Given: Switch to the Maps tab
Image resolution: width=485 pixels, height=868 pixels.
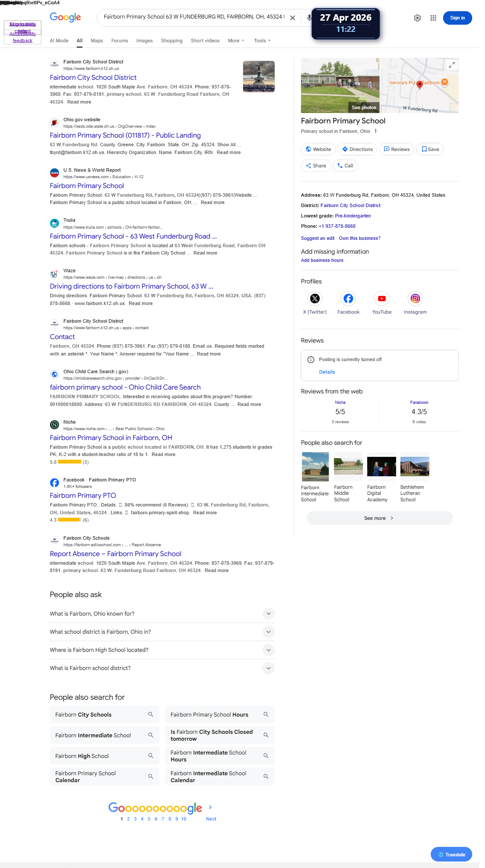Looking at the screenshot, I should (x=97, y=41).
